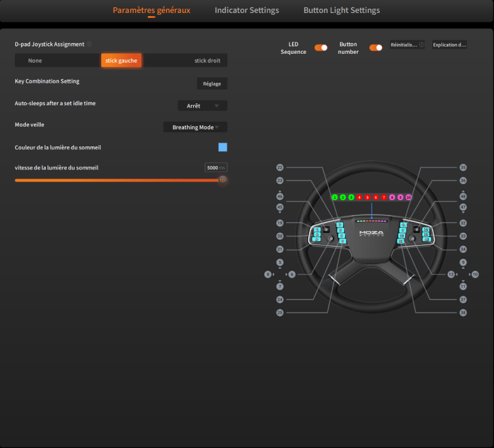494x448 pixels.
Task: Expand the Mode veille Breathing Mode dropdown
Action: coord(195,127)
